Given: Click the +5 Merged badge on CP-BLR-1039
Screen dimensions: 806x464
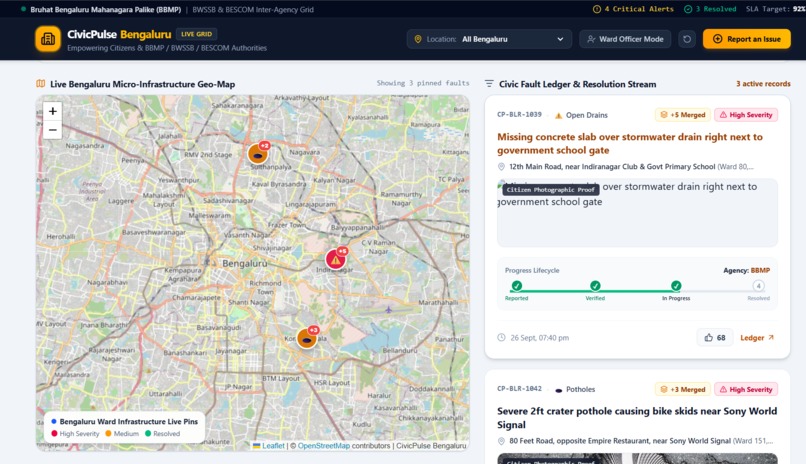Looking at the screenshot, I should [x=683, y=115].
